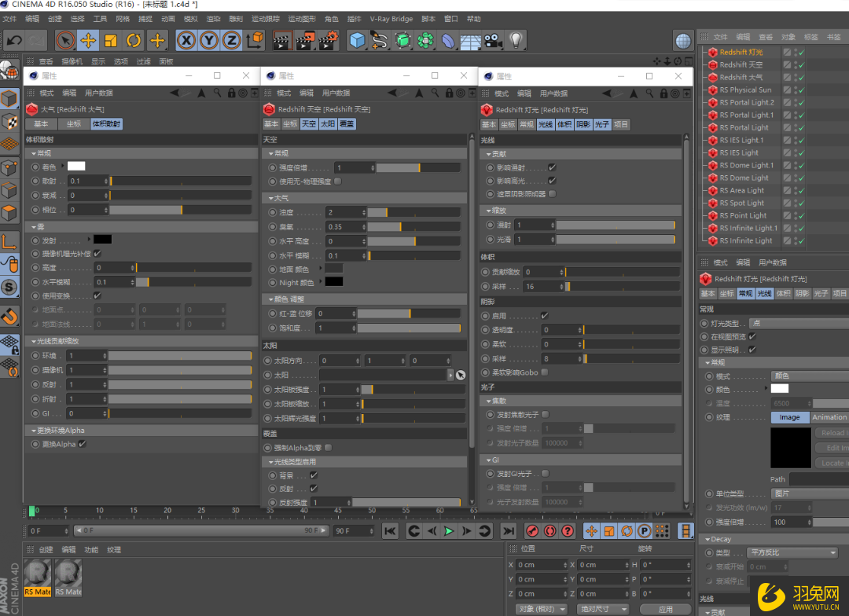Click the Animation texture button
849x616 pixels.
(829, 417)
